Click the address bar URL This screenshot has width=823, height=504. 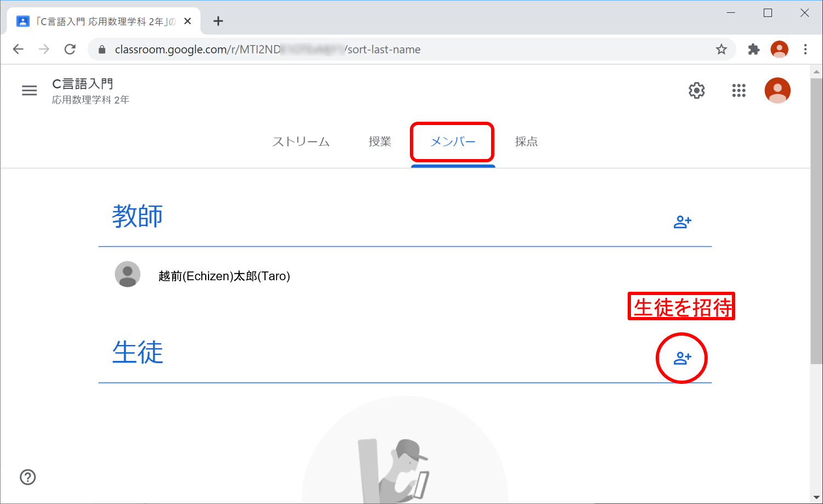268,49
